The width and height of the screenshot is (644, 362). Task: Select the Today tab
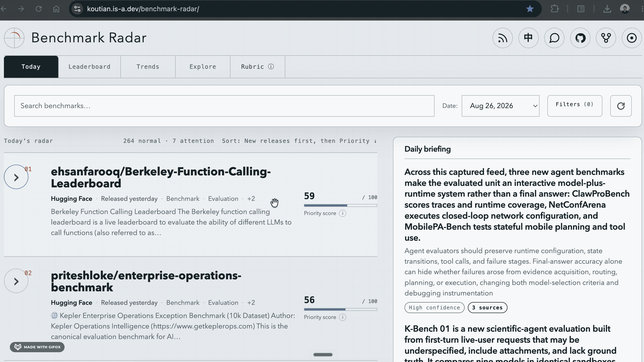click(x=31, y=67)
